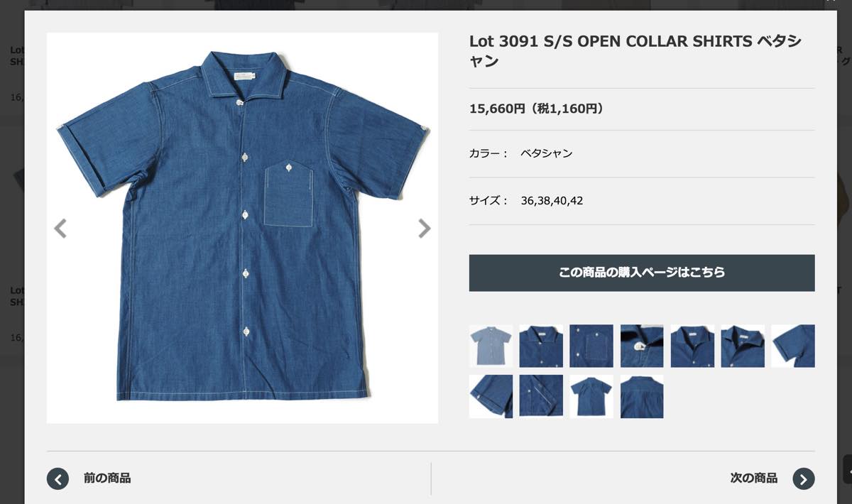This screenshot has width=852, height=504.
Task: Select the second thumbnail showing collar and placket
Action: point(541,346)
